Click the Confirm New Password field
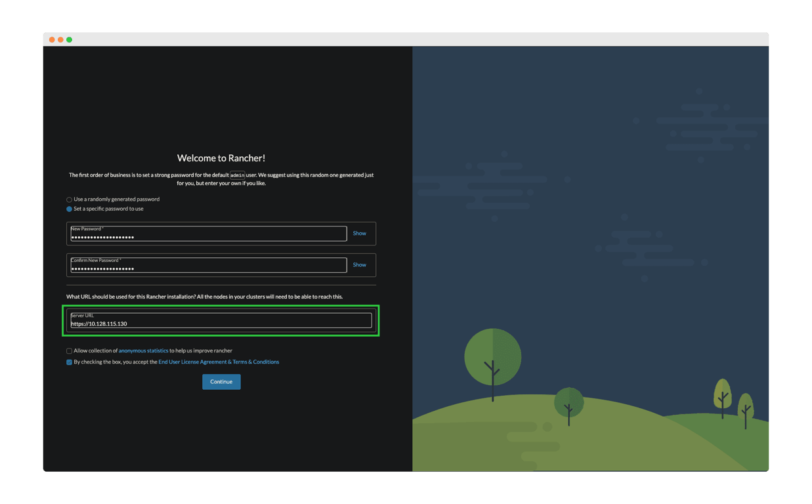 point(209,265)
